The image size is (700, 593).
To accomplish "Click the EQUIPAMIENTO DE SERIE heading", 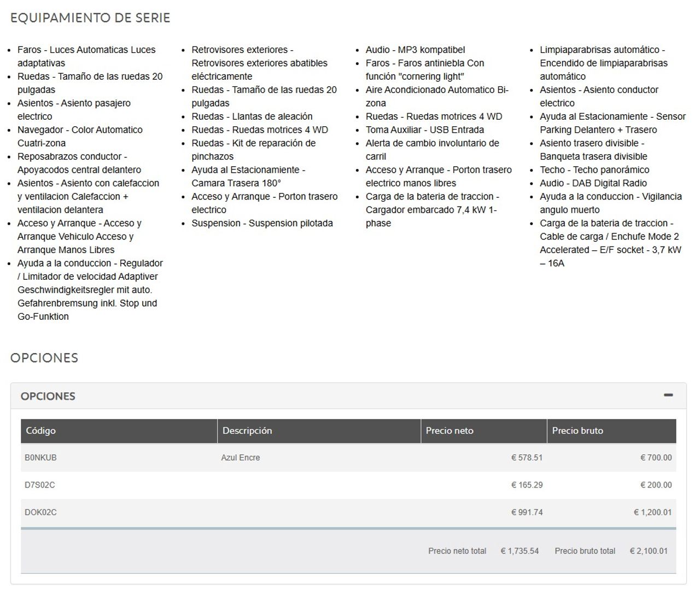I will (x=90, y=18).
